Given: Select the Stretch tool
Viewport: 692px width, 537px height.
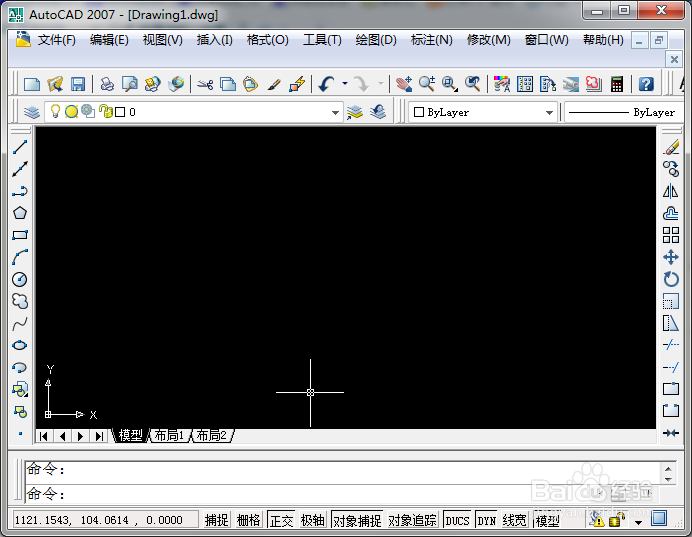Looking at the screenshot, I should click(671, 323).
